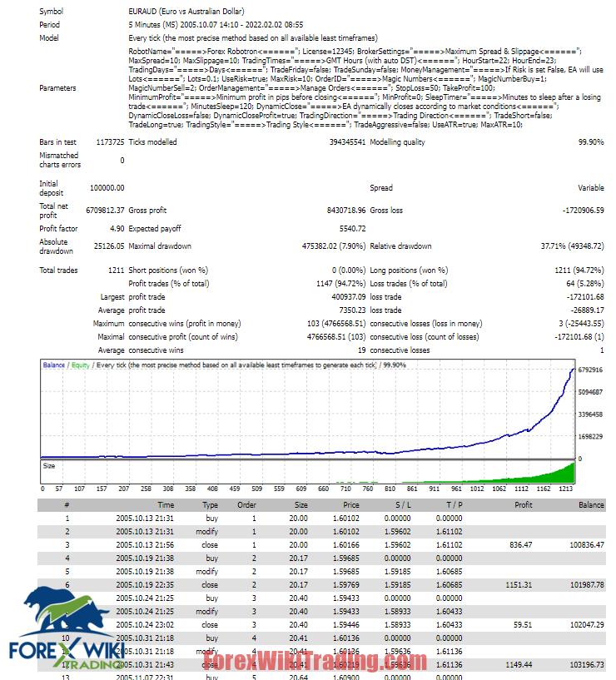Click the time cell 2005.10.19 22:35
This screenshot has height=680, width=616.
(x=145, y=585)
